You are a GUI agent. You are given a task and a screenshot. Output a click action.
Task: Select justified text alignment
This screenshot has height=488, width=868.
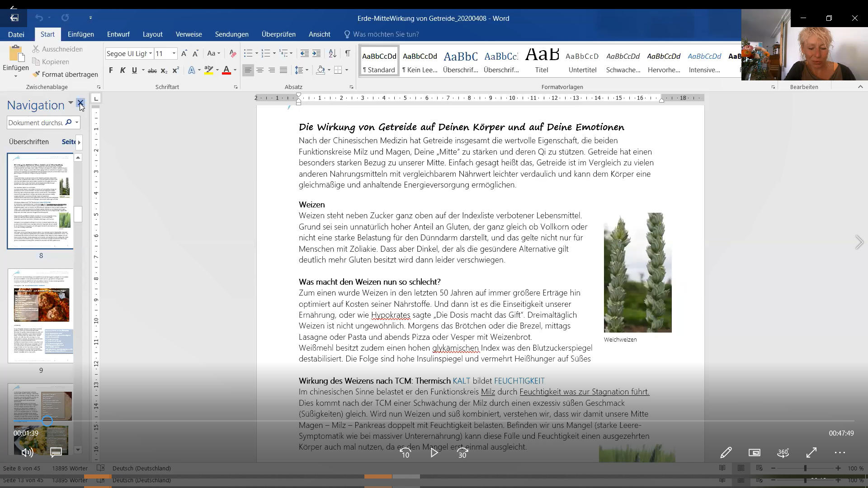[x=283, y=70]
